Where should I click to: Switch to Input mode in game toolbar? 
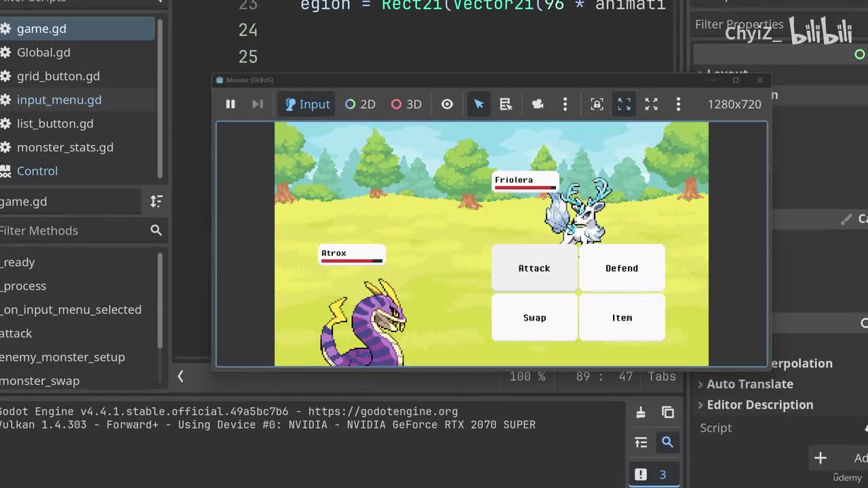[307, 104]
